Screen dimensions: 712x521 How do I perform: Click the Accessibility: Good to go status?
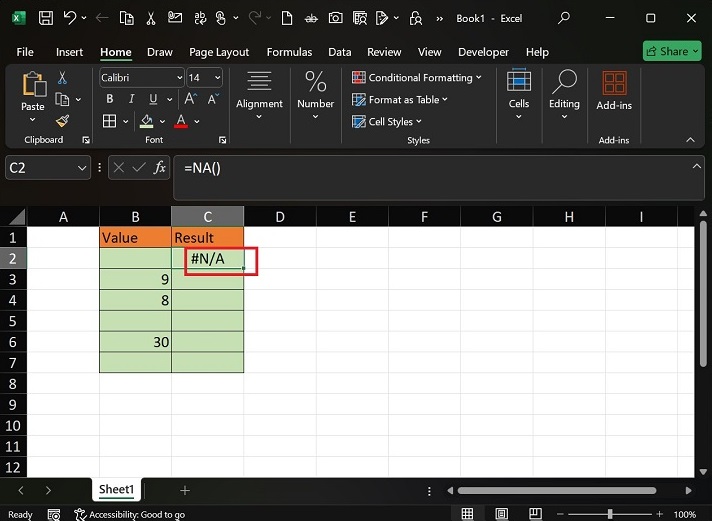(x=130, y=514)
